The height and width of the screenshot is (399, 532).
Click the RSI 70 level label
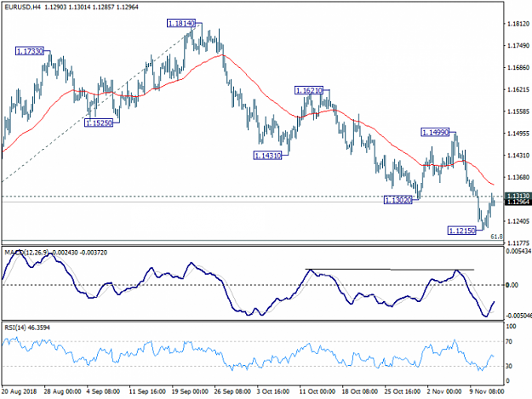[x=509, y=342]
